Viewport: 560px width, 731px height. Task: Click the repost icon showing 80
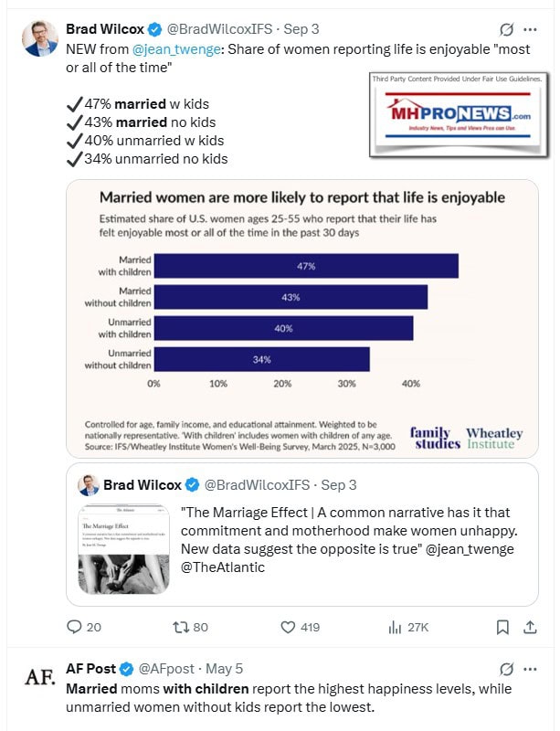180,627
